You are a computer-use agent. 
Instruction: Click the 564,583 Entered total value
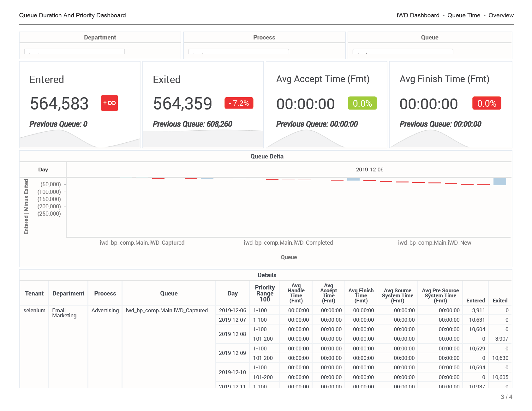(x=59, y=104)
